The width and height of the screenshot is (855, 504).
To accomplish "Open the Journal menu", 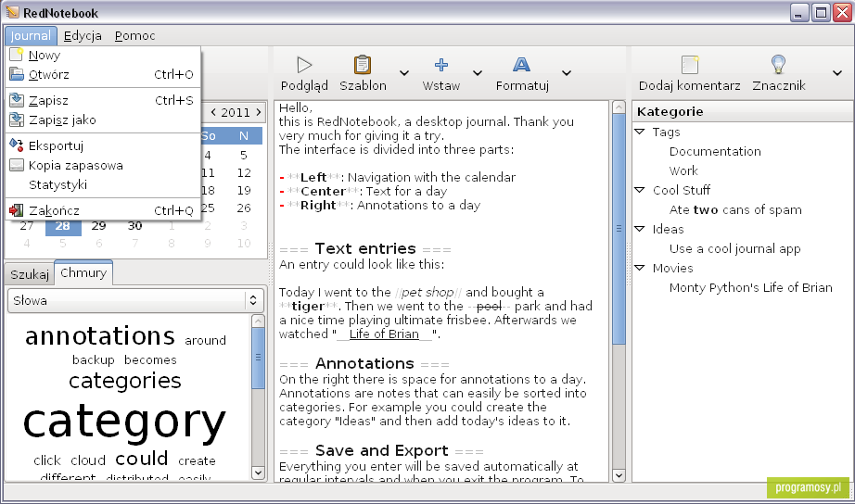I will click(31, 36).
